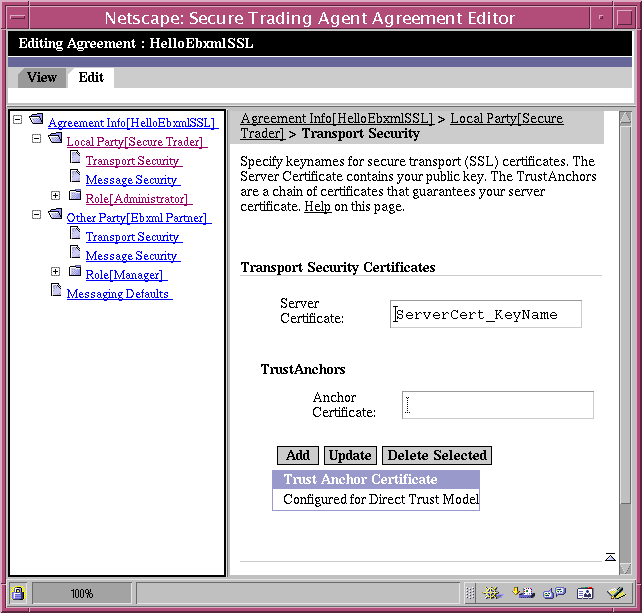The image size is (642, 613).
Task: Focus the Anchor Certificate input field
Action: click(x=497, y=405)
